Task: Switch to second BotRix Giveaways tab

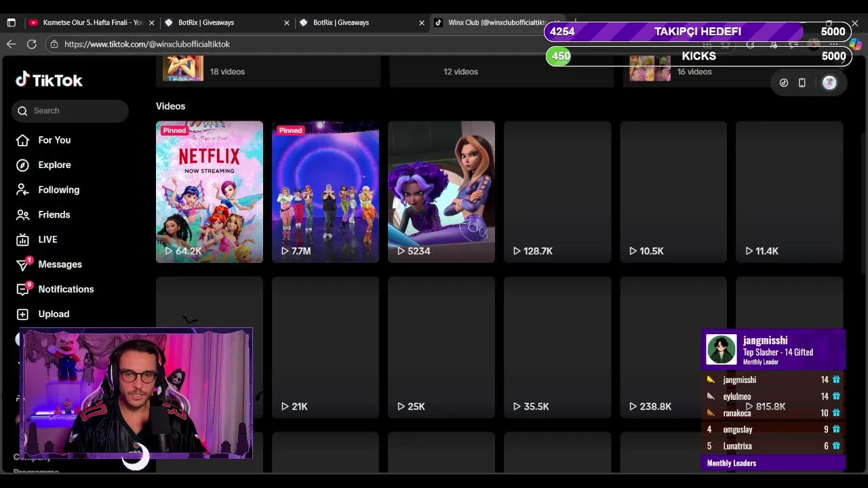Action: 362,22
